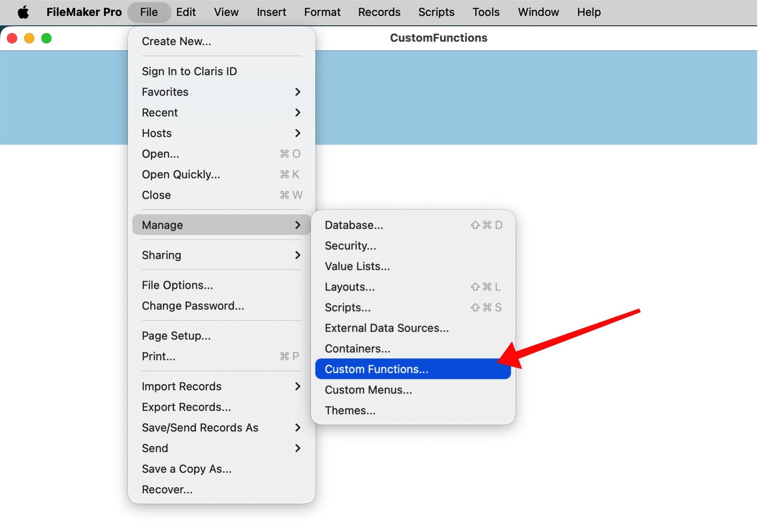Zoom the CustomFunctions window with green button
The height and width of the screenshot is (532, 758).
click(46, 38)
